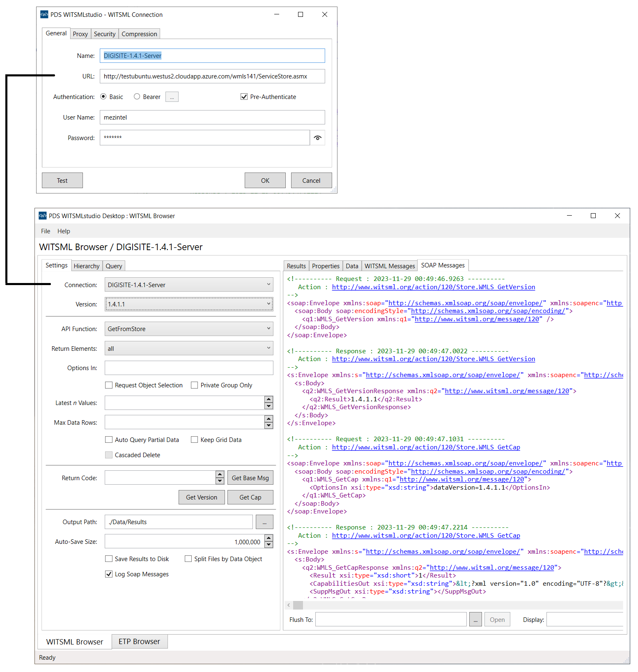The width and height of the screenshot is (638, 672).
Task: Reveal password with the eye icon
Action: click(x=317, y=138)
